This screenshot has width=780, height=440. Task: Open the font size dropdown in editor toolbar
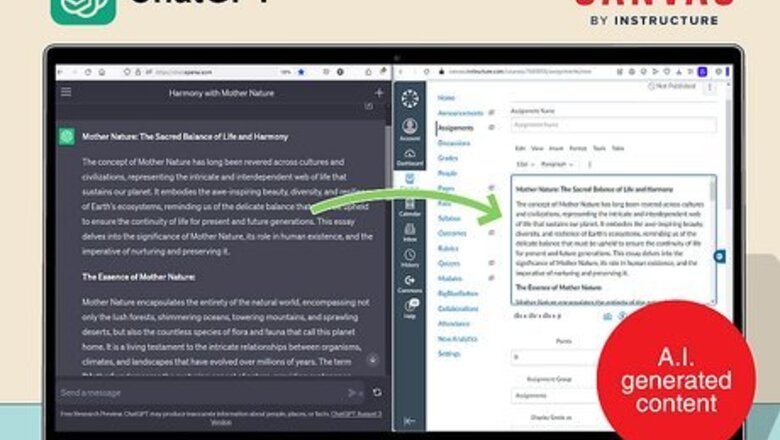click(x=525, y=164)
